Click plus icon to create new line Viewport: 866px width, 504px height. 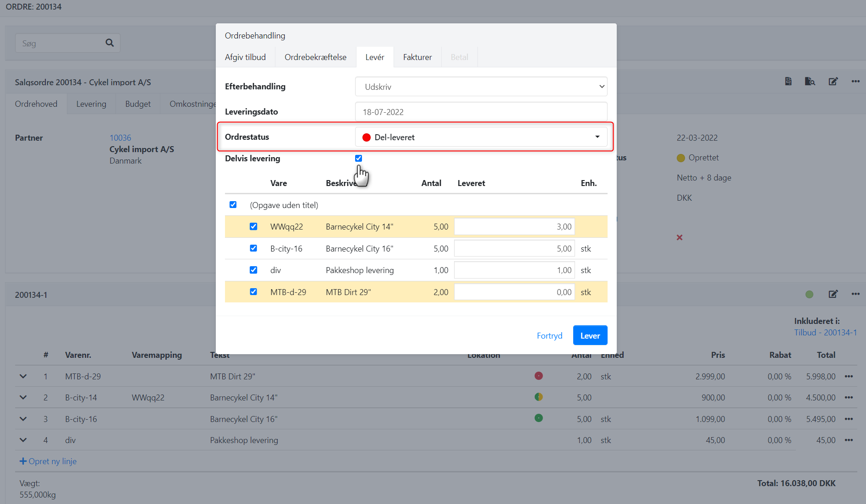click(x=23, y=461)
